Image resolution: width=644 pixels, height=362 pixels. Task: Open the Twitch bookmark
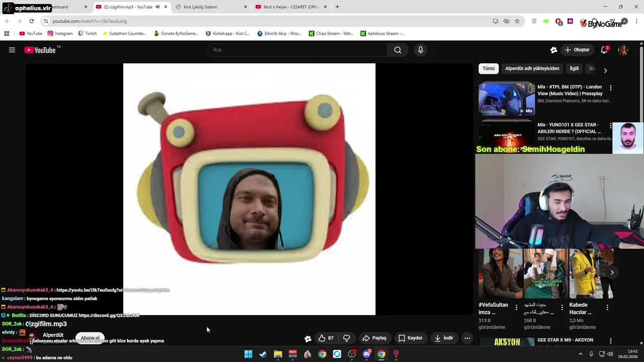tap(88, 33)
